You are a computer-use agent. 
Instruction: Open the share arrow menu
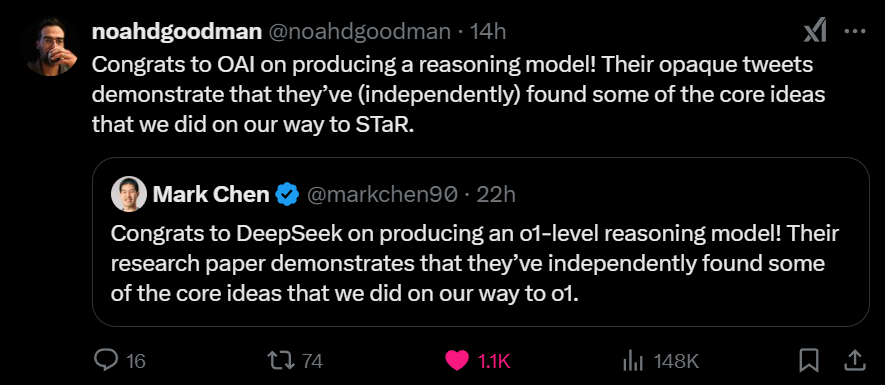pyautogui.click(x=855, y=359)
